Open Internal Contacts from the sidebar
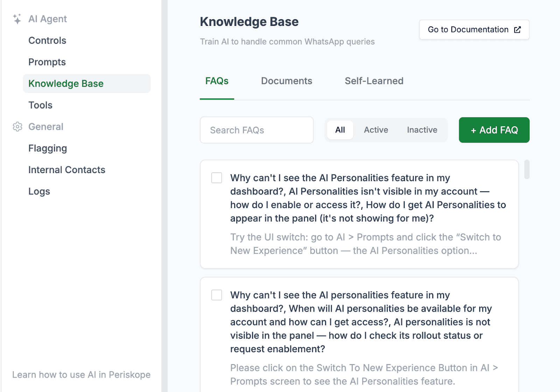The height and width of the screenshot is (392, 560). 66,170
